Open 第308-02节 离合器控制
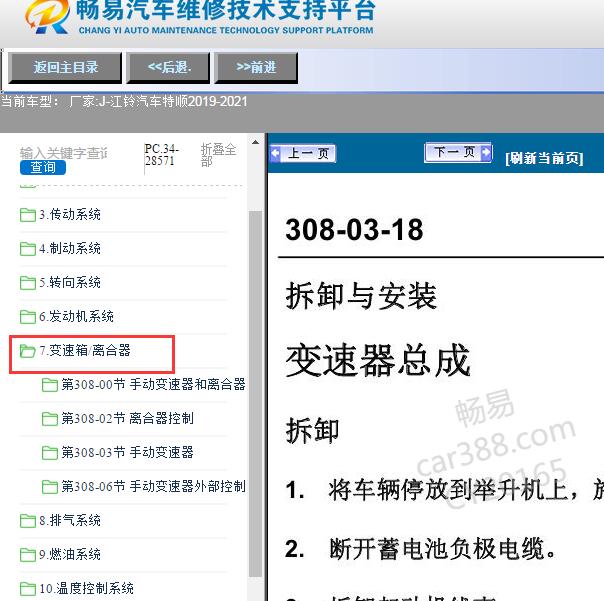Screen dimensions: 604x601 coord(128,418)
